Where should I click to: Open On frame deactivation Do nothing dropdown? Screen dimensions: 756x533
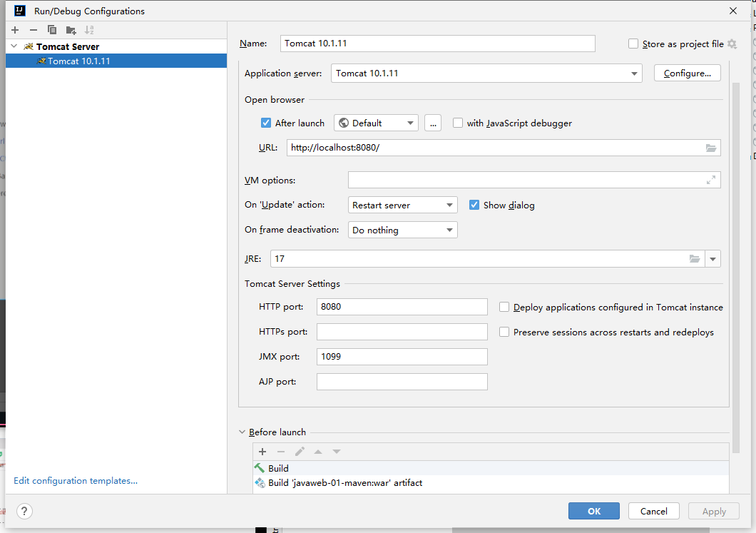(402, 230)
